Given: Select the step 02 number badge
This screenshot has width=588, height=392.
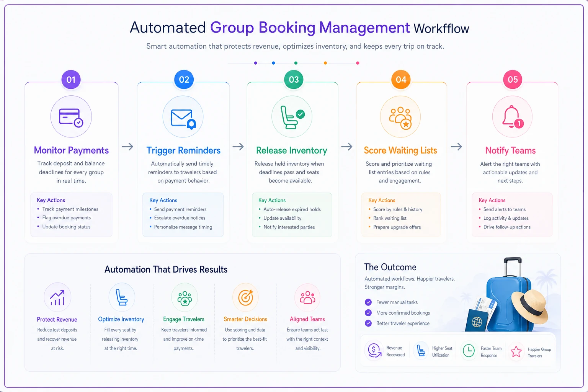Looking at the screenshot, I should point(184,80).
